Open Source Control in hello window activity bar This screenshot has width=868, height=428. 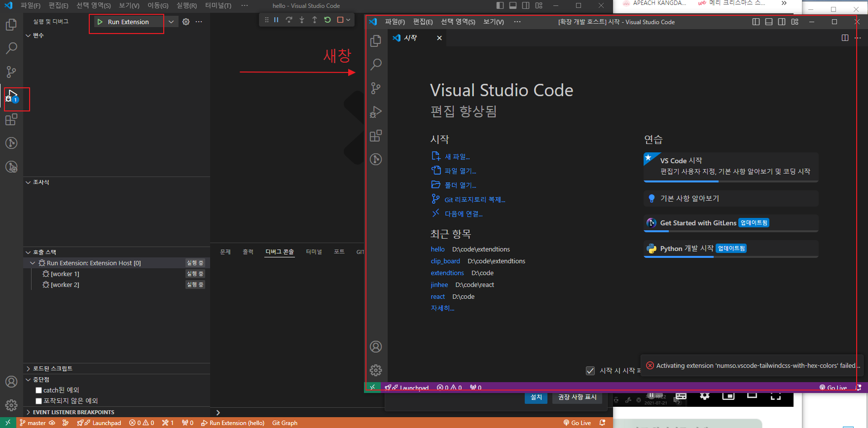coord(11,71)
